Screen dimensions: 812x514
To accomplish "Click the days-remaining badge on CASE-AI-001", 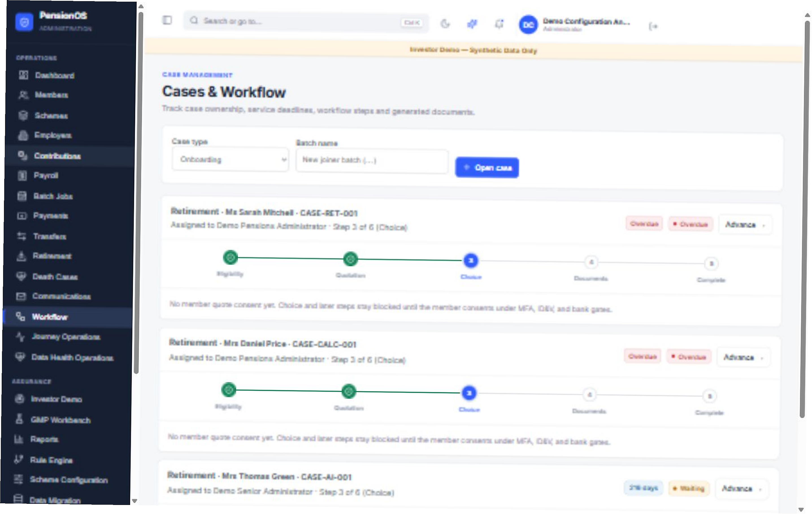I will [643, 488].
